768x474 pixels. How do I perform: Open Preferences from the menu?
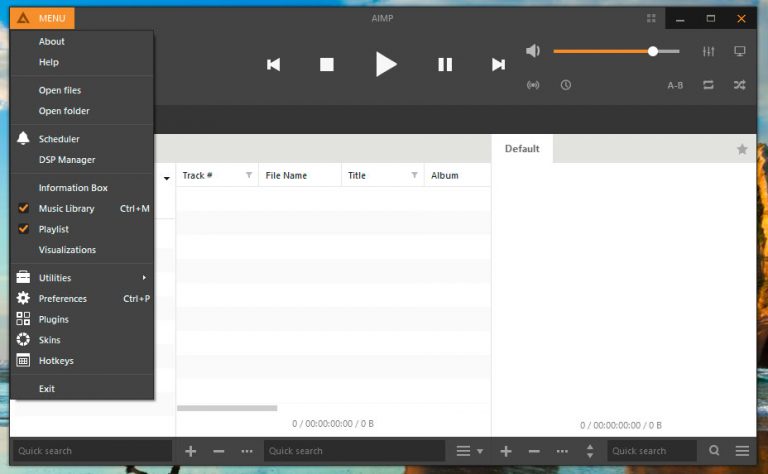[62, 299]
